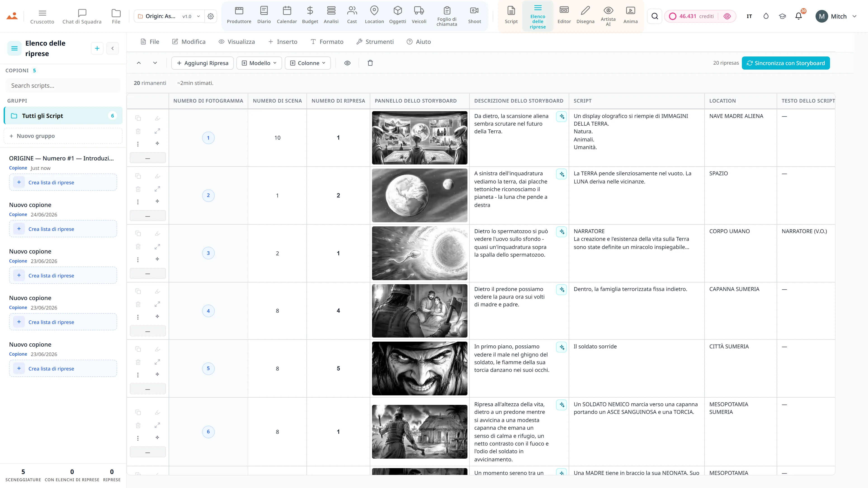This screenshot has height=488, width=868.
Task: Toggle status dash button in frame 6 row
Action: tap(148, 452)
